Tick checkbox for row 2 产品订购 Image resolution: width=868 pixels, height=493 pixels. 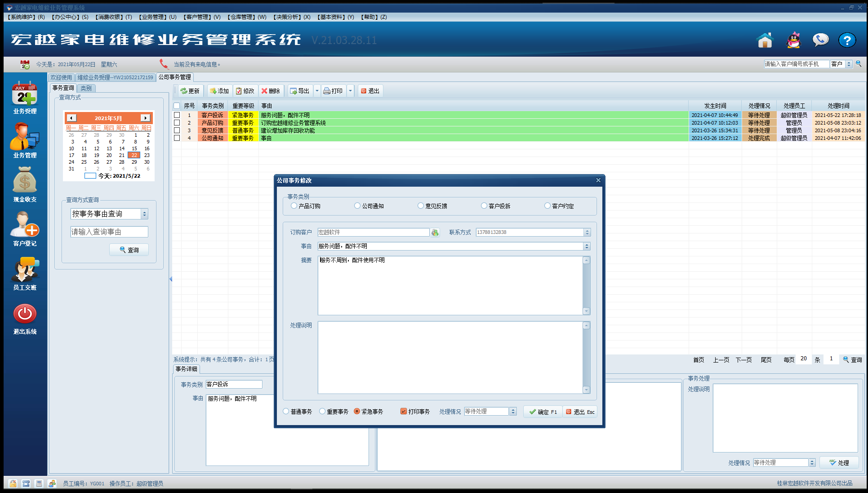click(x=177, y=123)
